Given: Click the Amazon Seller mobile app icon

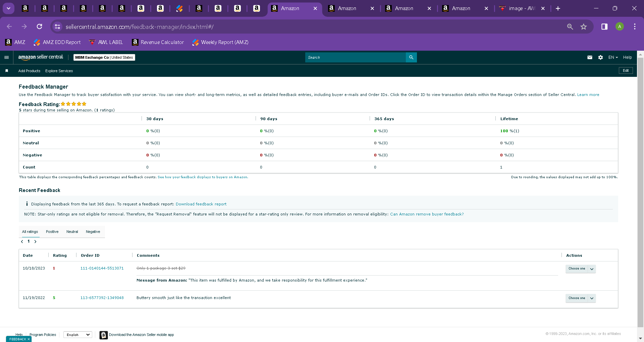Looking at the screenshot, I should point(104,335).
